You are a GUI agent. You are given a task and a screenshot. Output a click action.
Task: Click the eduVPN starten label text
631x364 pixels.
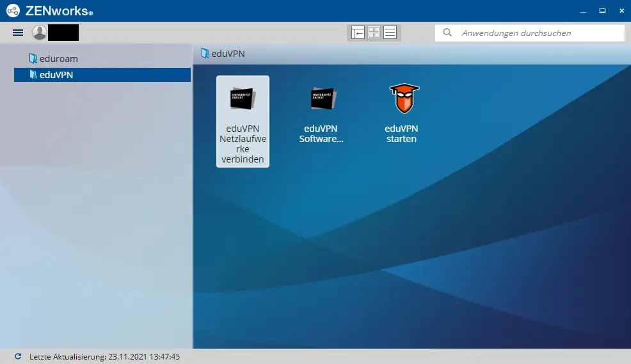pyautogui.click(x=401, y=134)
